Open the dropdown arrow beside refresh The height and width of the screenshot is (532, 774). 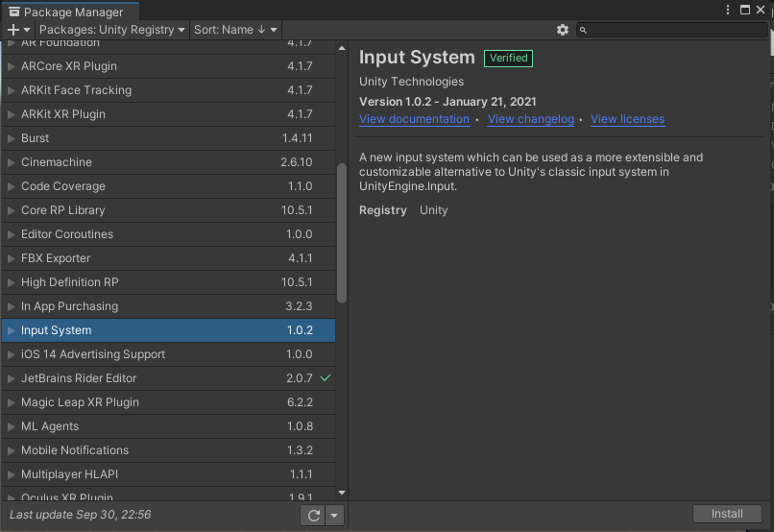coord(334,516)
